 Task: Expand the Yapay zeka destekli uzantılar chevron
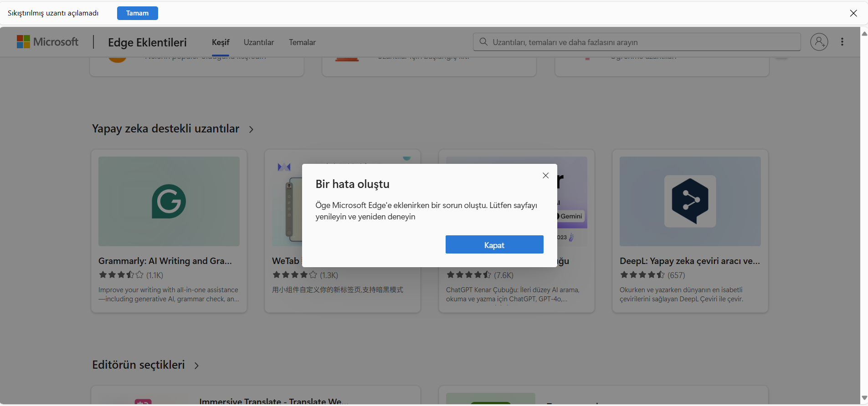pos(251,130)
